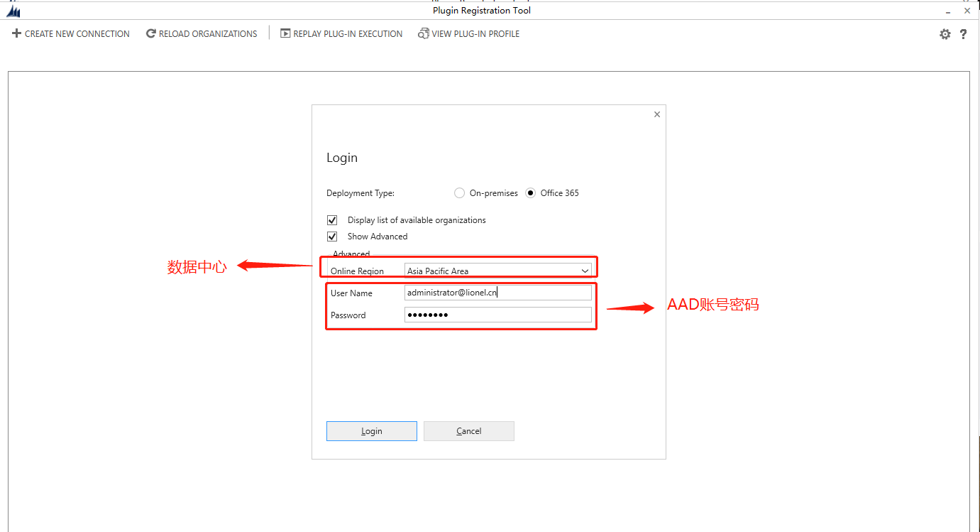Toggle the Show Advanced checkbox

pyautogui.click(x=332, y=237)
